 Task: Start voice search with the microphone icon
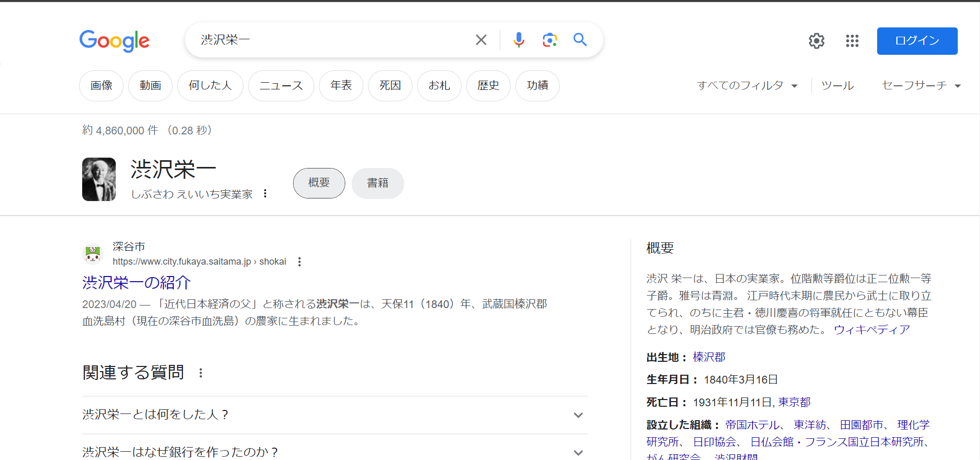click(x=519, y=40)
